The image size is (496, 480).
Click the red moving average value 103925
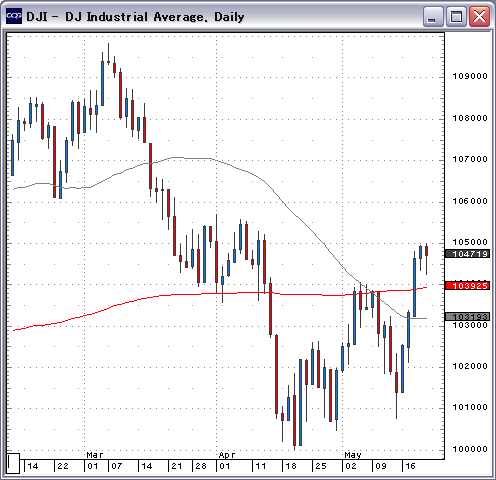pyautogui.click(x=468, y=286)
